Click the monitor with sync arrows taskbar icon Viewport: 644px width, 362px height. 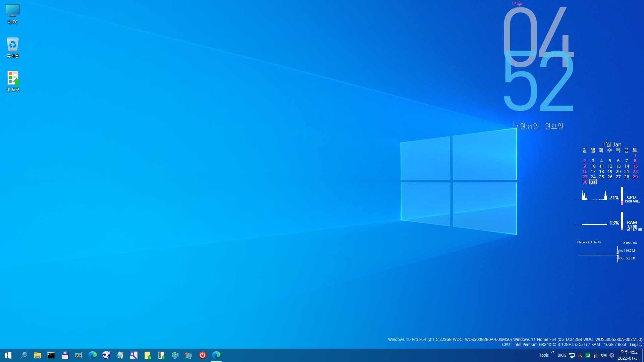[x=175, y=355]
